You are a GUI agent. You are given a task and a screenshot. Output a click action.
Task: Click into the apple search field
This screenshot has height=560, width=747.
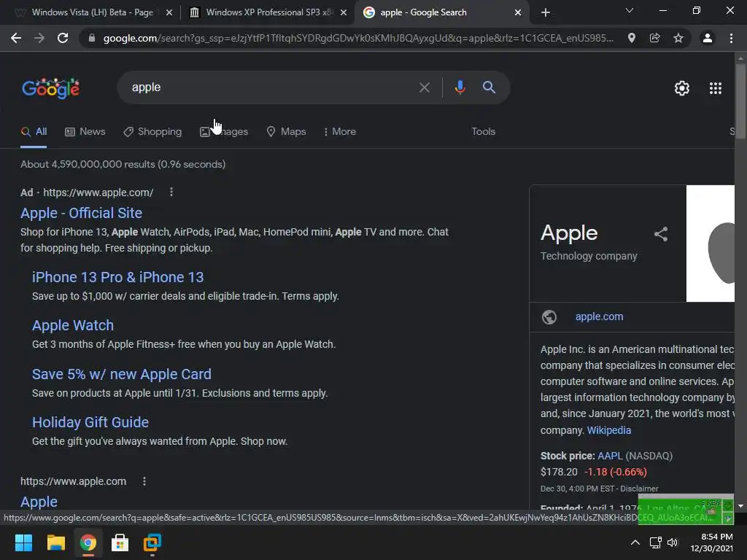pyautogui.click(x=271, y=87)
